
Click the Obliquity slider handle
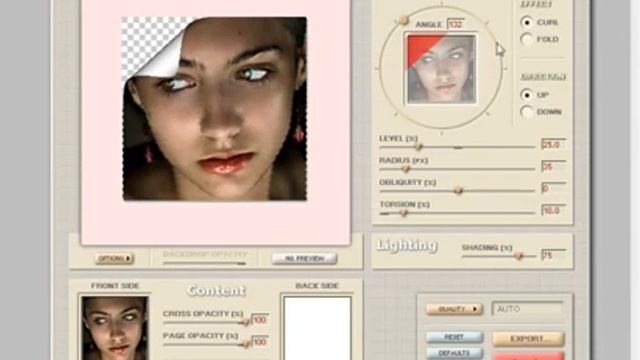pyautogui.click(x=458, y=190)
